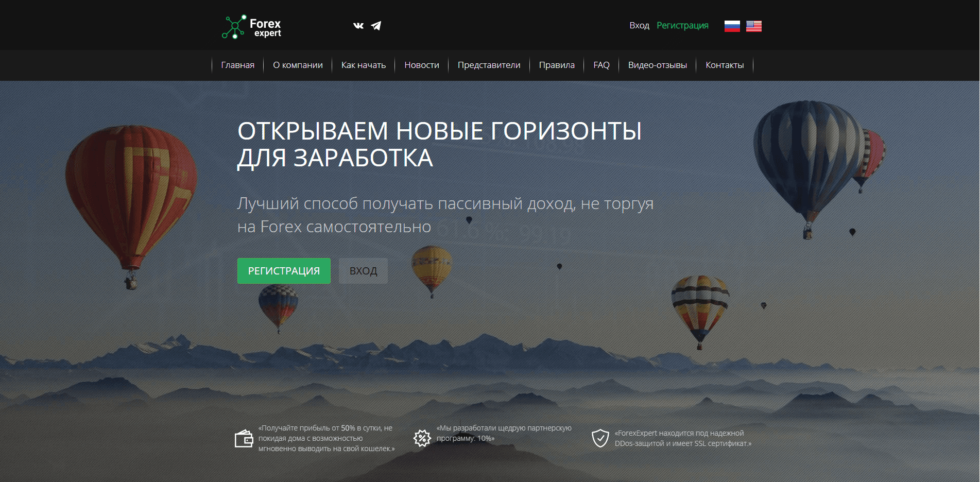Open the FAQ section
The width and height of the screenshot is (980, 482).
pos(601,65)
